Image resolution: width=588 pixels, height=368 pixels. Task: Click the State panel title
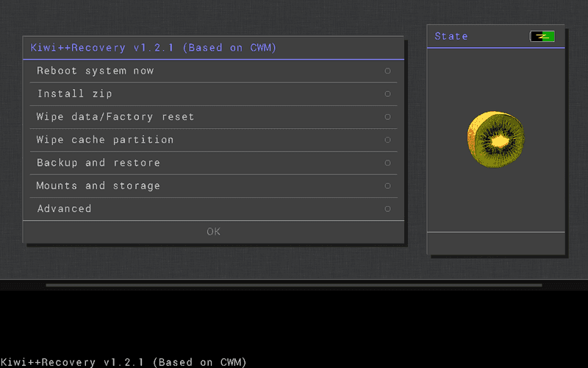pyautogui.click(x=451, y=36)
